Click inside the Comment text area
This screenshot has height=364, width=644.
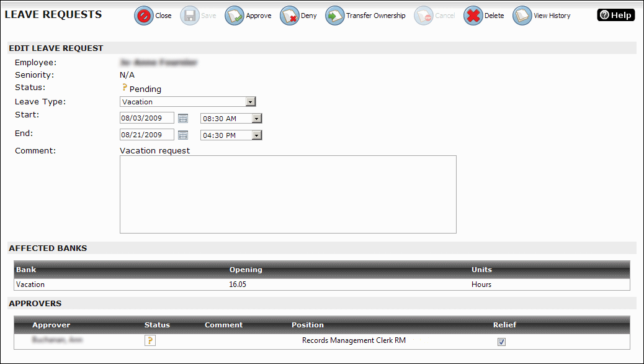point(288,194)
